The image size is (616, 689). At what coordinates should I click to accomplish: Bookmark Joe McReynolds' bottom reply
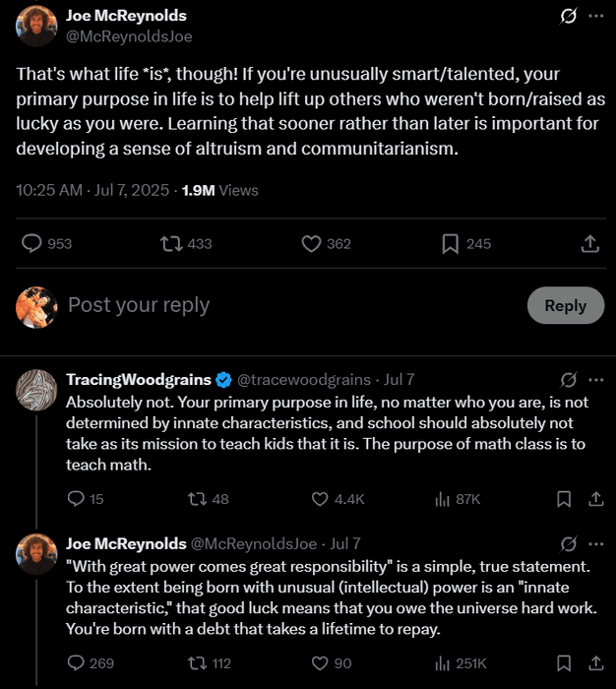(564, 663)
